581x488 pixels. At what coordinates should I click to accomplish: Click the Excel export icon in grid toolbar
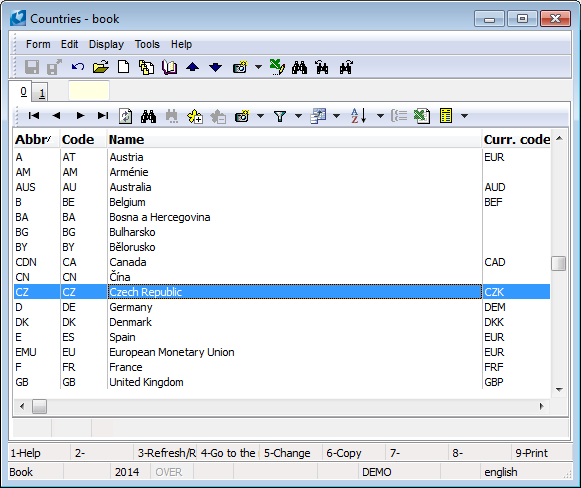pos(422,116)
